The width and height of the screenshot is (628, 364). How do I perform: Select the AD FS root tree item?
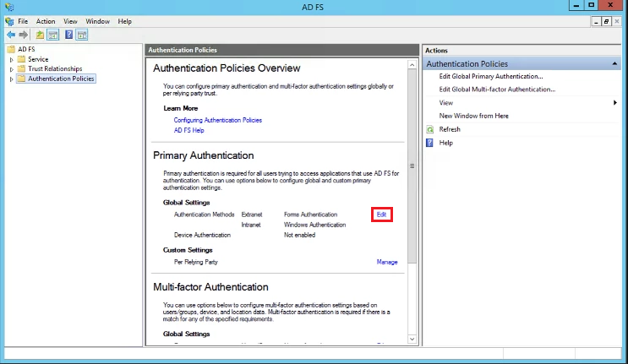point(26,49)
